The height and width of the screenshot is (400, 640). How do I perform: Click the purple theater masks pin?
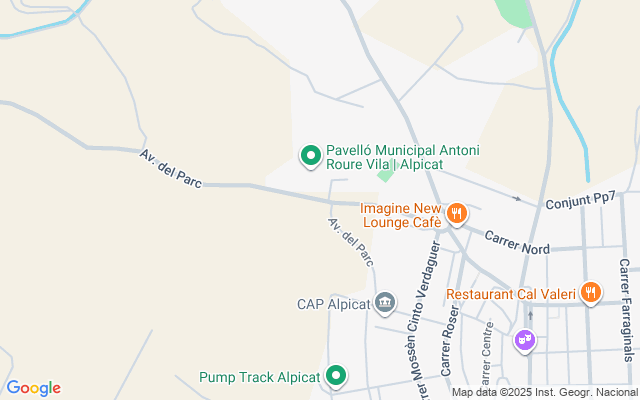click(525, 340)
